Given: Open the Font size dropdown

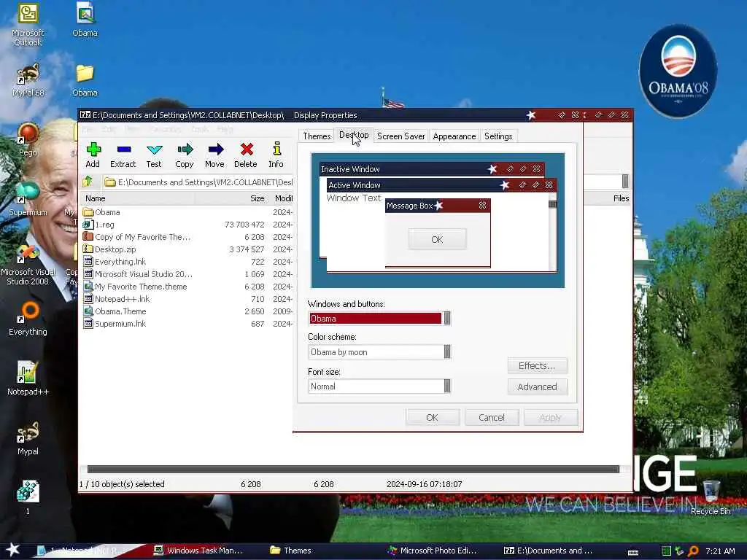Looking at the screenshot, I should tap(447, 386).
